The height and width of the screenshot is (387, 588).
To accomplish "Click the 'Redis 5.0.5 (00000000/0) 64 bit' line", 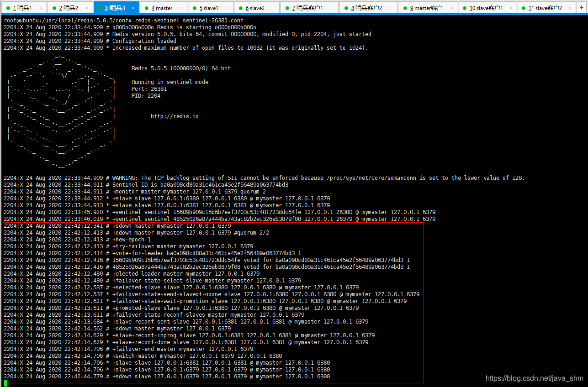I will click(181, 68).
